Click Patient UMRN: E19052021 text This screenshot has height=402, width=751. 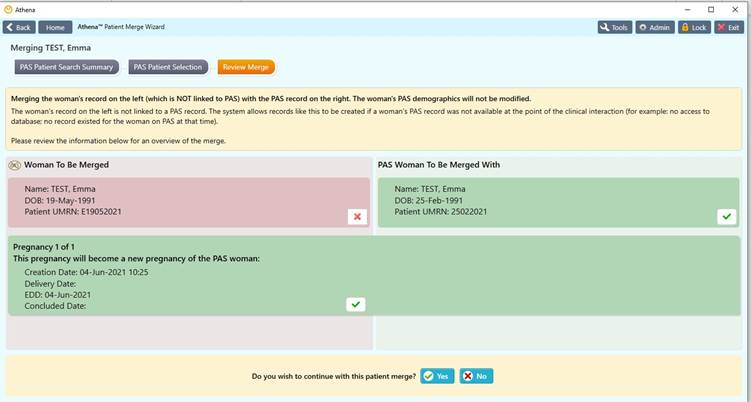73,212
